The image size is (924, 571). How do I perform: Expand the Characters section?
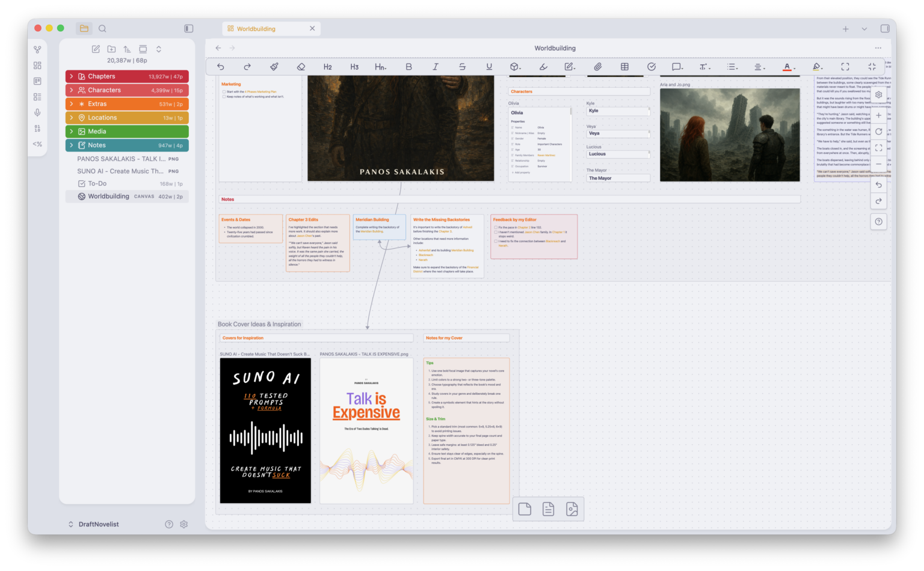[x=71, y=90]
